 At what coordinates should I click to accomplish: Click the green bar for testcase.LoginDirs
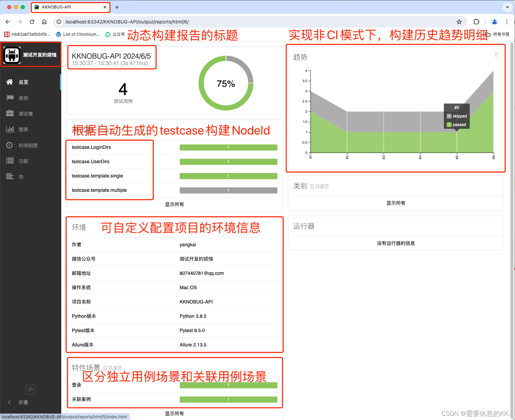pyautogui.click(x=228, y=147)
